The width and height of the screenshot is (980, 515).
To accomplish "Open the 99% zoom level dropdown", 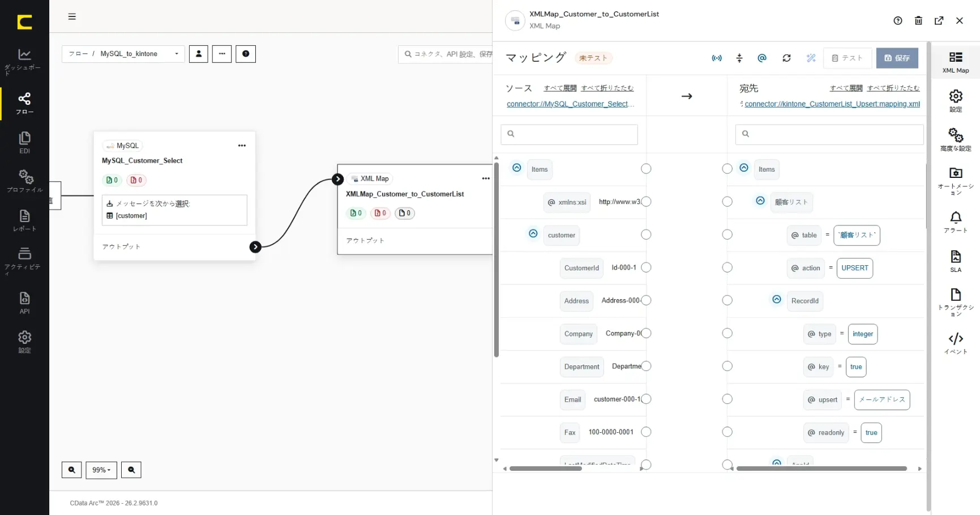I will [101, 470].
